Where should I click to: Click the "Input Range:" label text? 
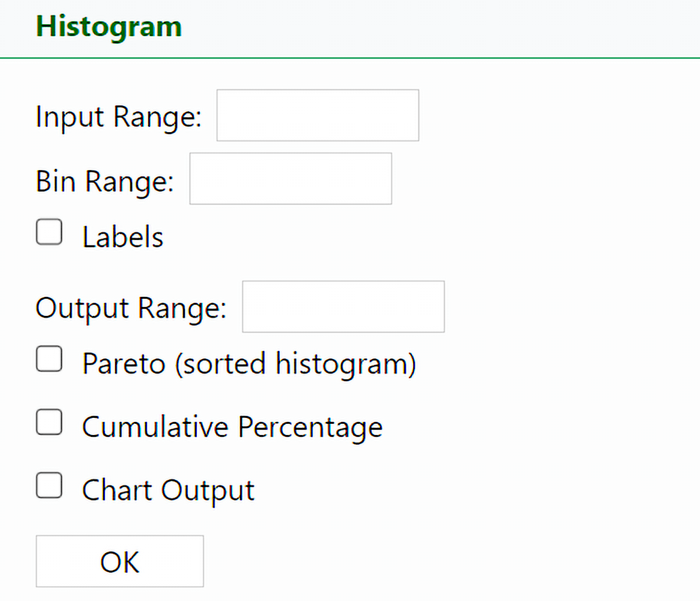[119, 116]
